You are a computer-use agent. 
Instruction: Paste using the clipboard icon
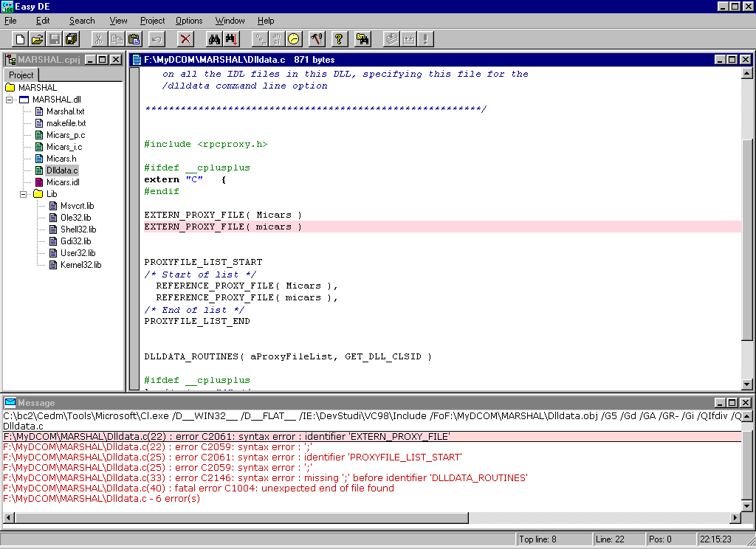[x=134, y=39]
